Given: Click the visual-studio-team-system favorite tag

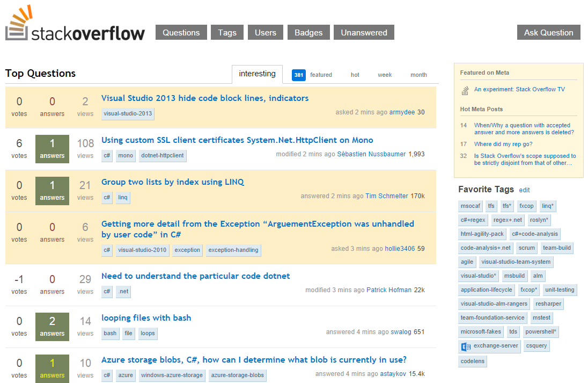Looking at the screenshot, I should pyautogui.click(x=516, y=262).
